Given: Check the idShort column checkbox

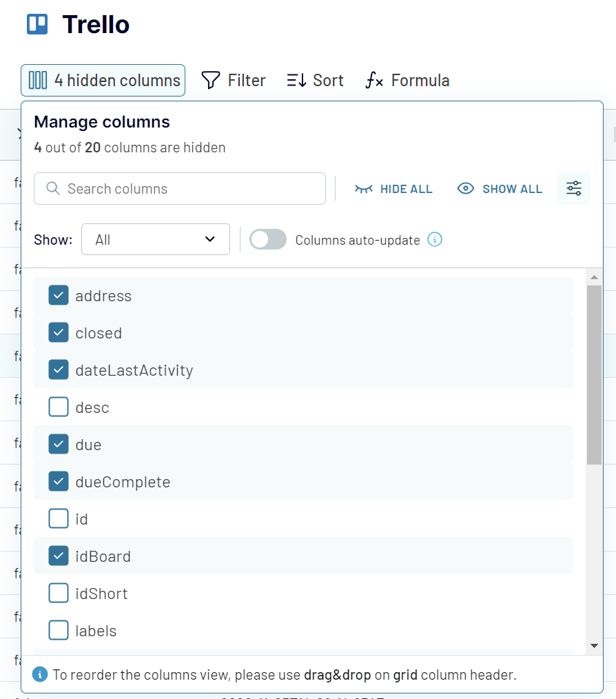Looking at the screenshot, I should point(59,593).
